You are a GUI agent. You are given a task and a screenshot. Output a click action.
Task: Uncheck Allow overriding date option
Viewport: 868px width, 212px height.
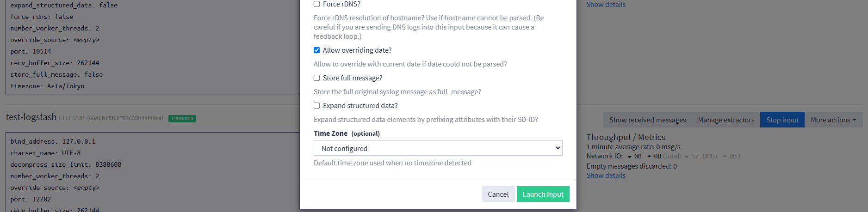click(317, 50)
